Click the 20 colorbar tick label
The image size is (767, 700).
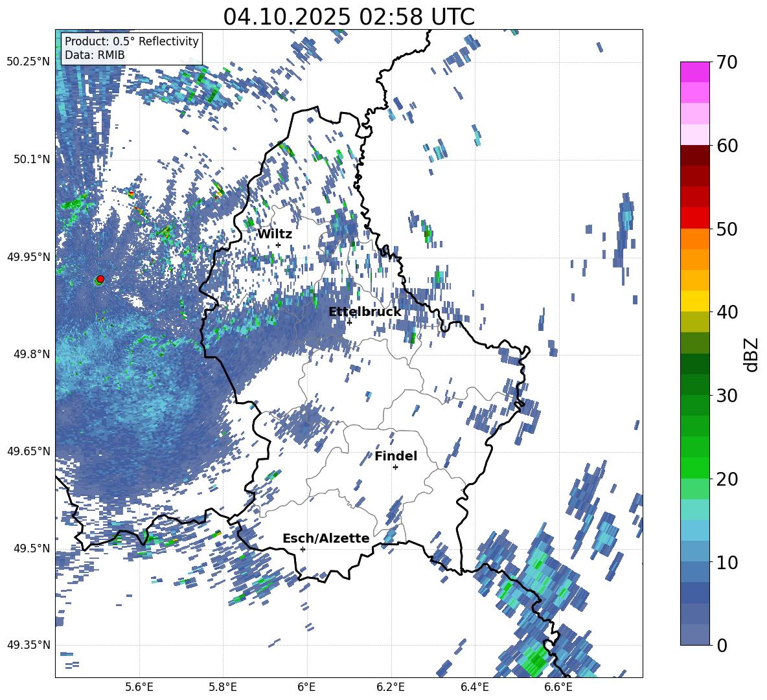pos(727,479)
